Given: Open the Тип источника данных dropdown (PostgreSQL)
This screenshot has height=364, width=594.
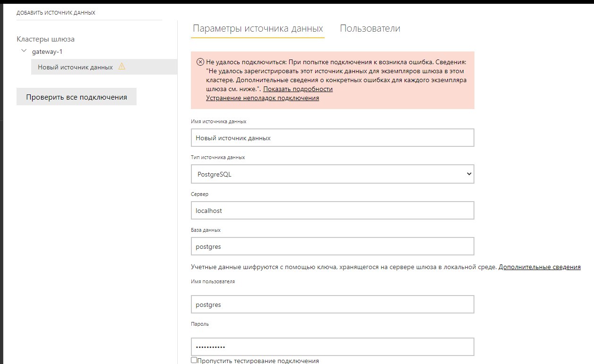Looking at the screenshot, I should tap(333, 174).
